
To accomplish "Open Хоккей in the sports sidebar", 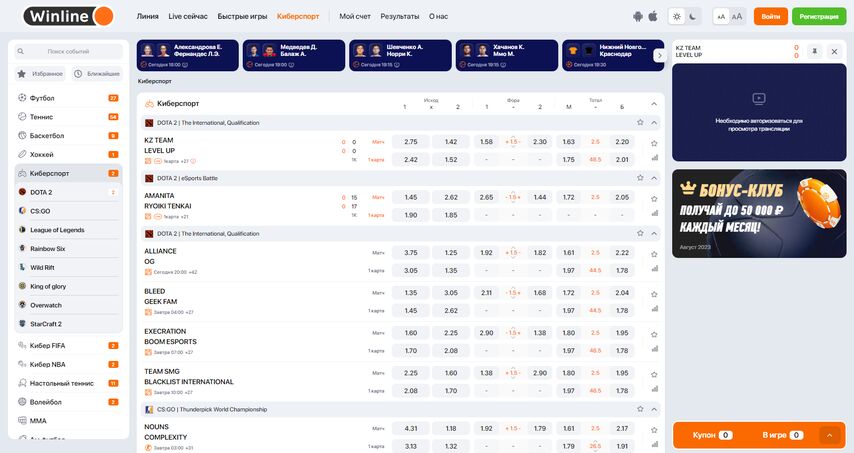I will pyautogui.click(x=68, y=154).
